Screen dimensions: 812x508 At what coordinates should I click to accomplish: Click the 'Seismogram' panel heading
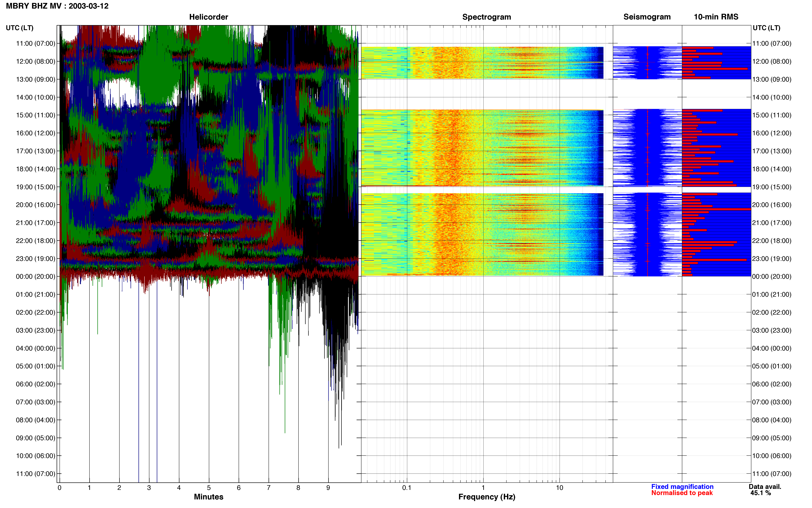[647, 17]
